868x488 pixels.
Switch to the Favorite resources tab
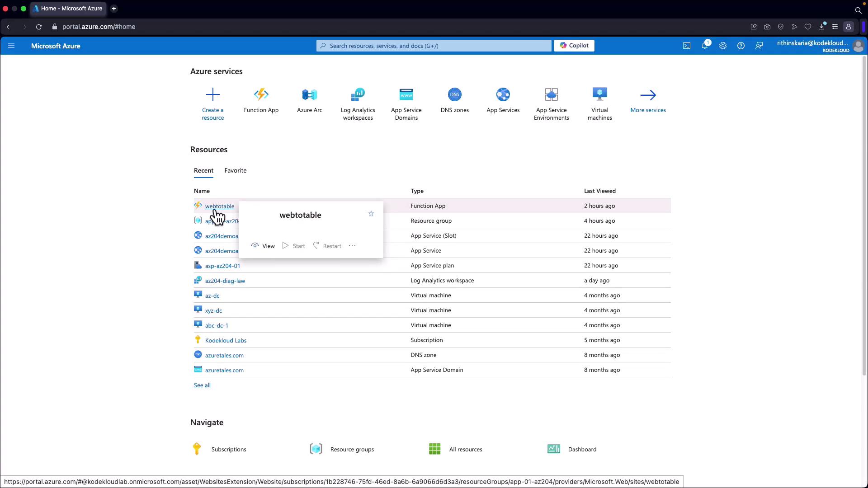pyautogui.click(x=235, y=170)
